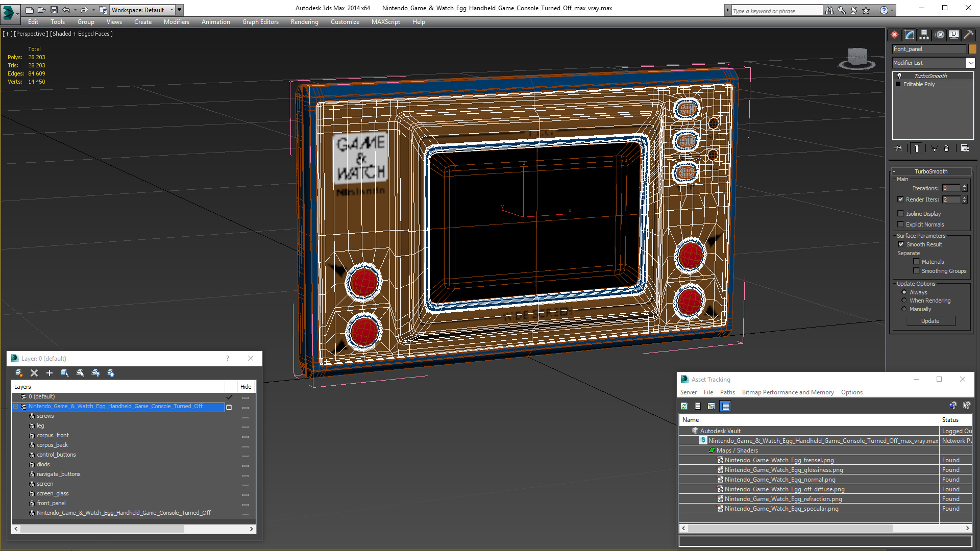The image size is (980, 551).
Task: Increase Render Iters spinner value
Action: [x=964, y=197]
